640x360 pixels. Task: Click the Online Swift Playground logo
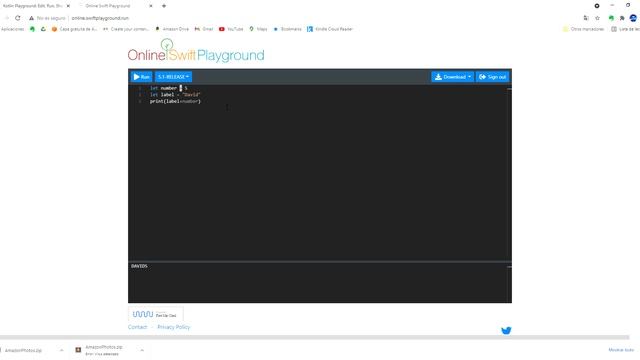pos(196,51)
